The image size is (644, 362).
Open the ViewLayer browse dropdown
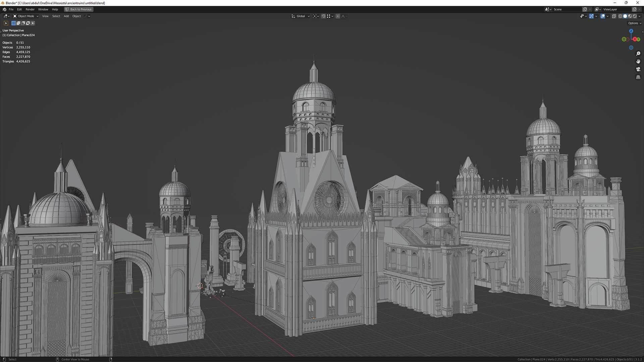[598, 9]
